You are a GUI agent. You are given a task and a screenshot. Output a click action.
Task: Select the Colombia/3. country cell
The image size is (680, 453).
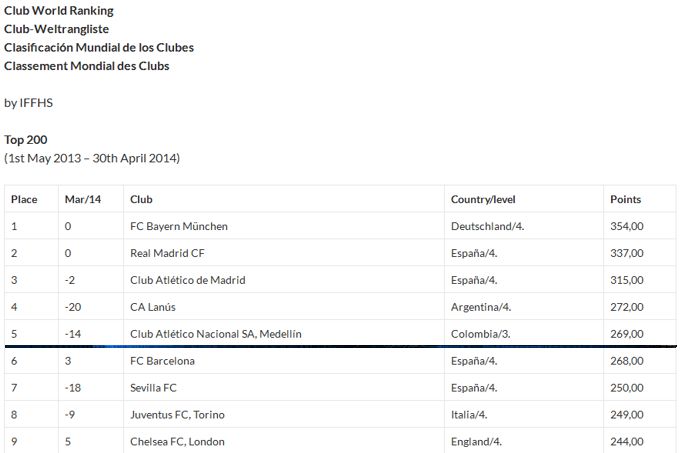pyautogui.click(x=480, y=334)
